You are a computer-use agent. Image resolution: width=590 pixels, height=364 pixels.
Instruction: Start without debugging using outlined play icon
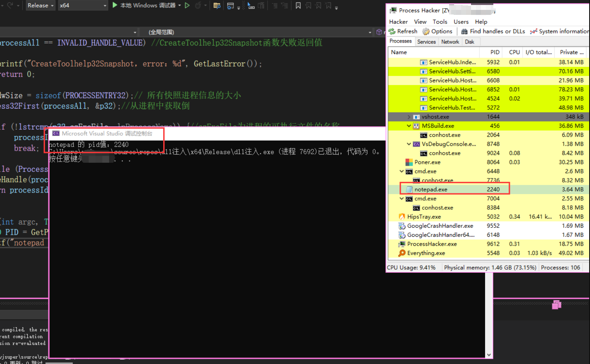(x=187, y=5)
